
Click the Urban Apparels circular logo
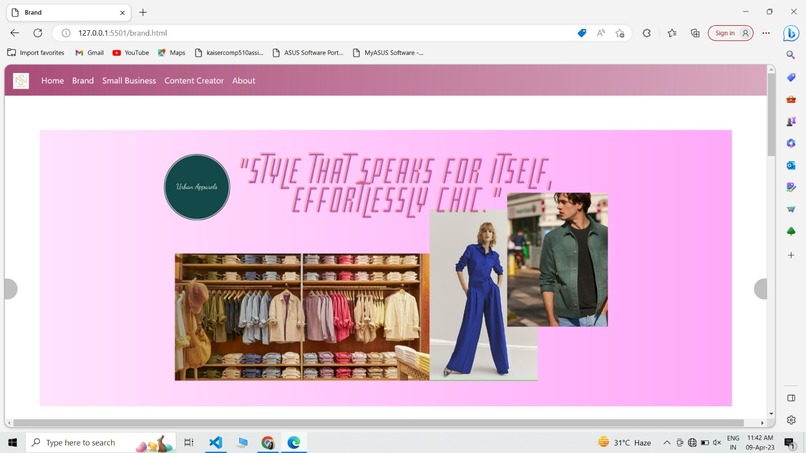pos(197,187)
